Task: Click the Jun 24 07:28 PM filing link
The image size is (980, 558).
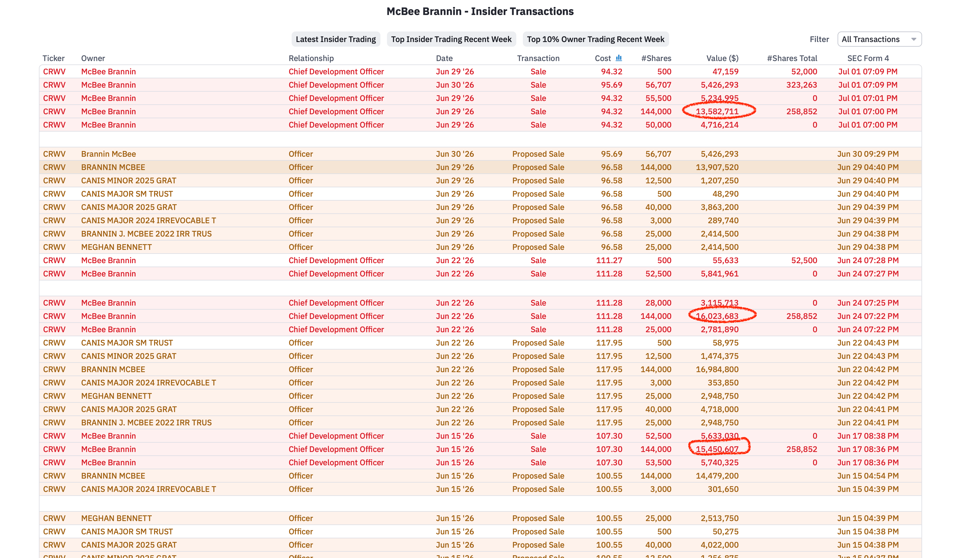Action: (868, 261)
